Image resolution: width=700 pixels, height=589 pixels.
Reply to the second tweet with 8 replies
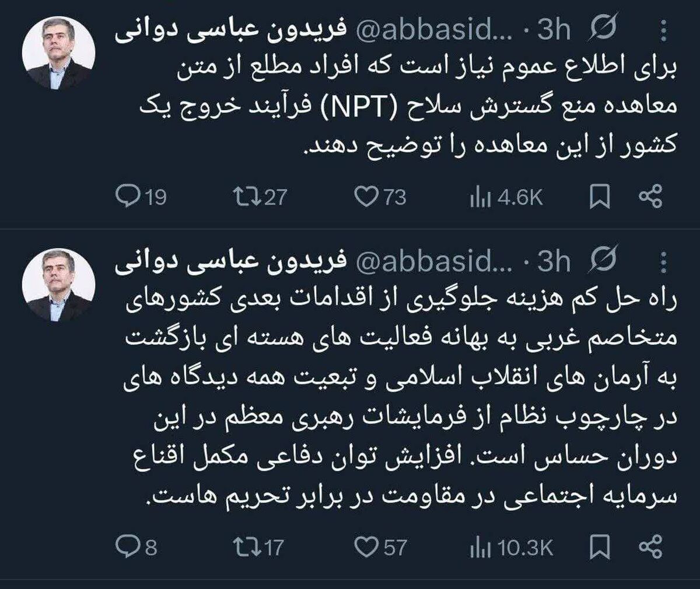pos(126,546)
